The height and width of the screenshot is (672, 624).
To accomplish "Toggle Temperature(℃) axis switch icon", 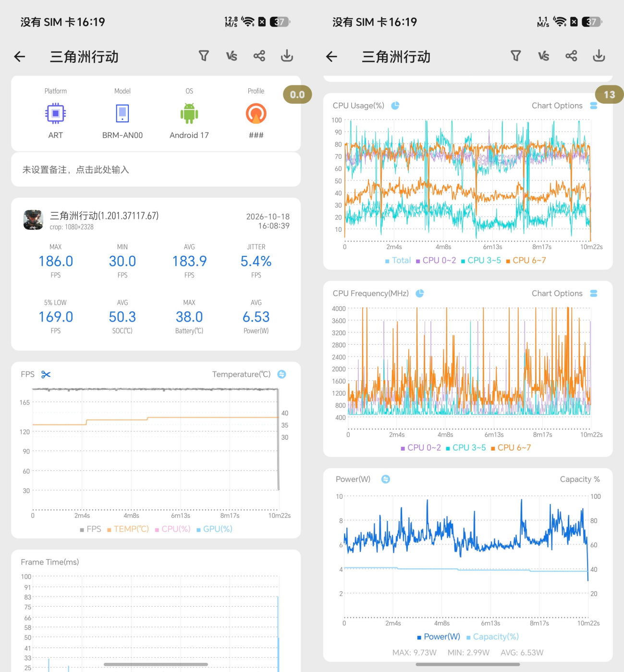I will point(282,374).
